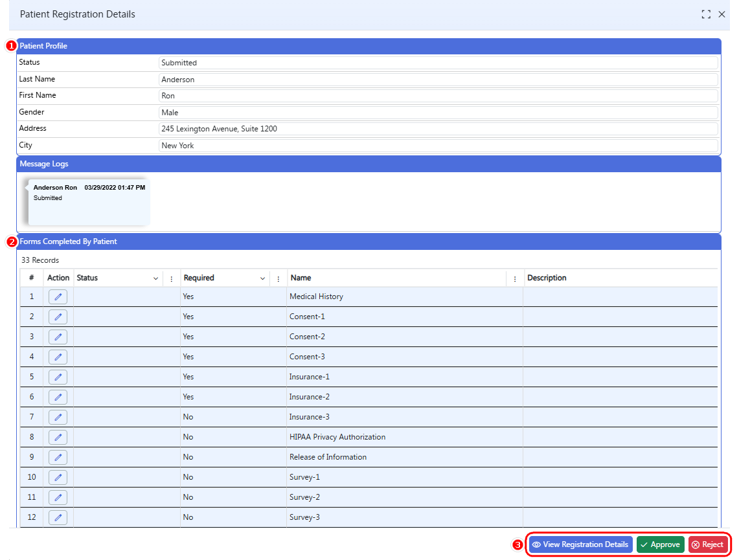Click the 33 Records count text
Screen dimensions: 739x560
40,260
